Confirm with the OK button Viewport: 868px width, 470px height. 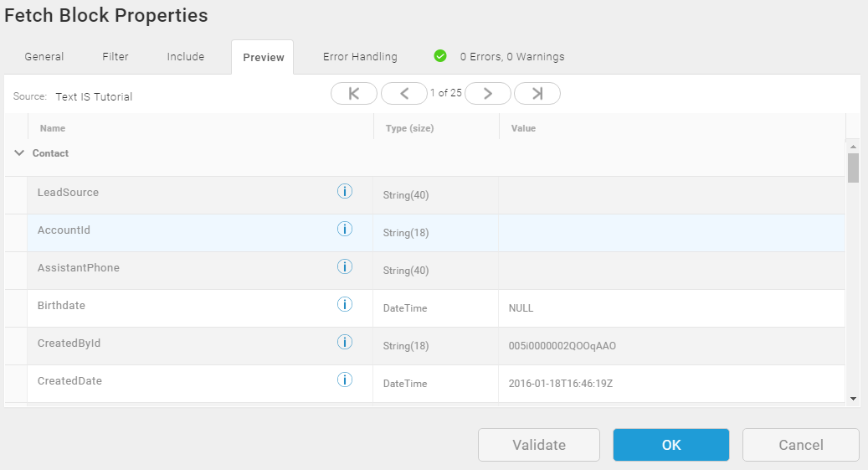(x=671, y=445)
